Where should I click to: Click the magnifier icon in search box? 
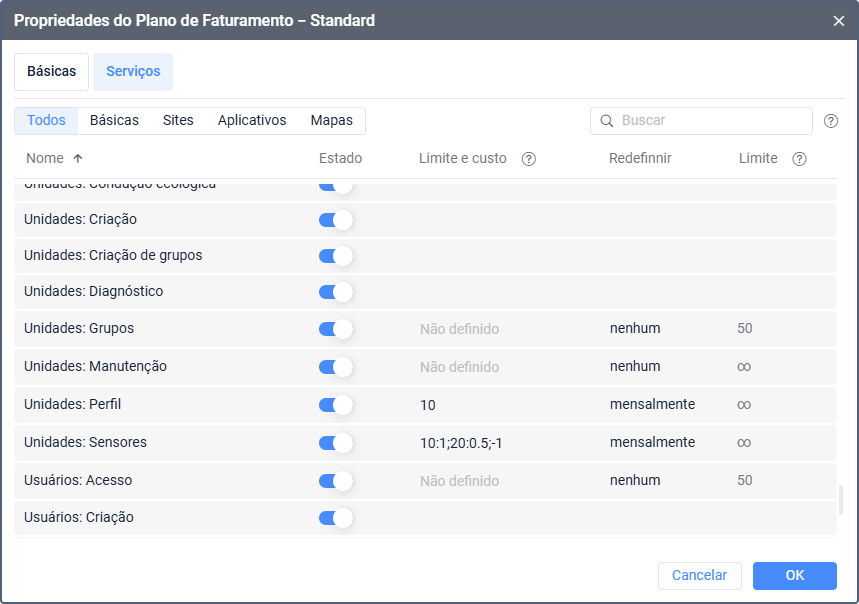tap(606, 121)
